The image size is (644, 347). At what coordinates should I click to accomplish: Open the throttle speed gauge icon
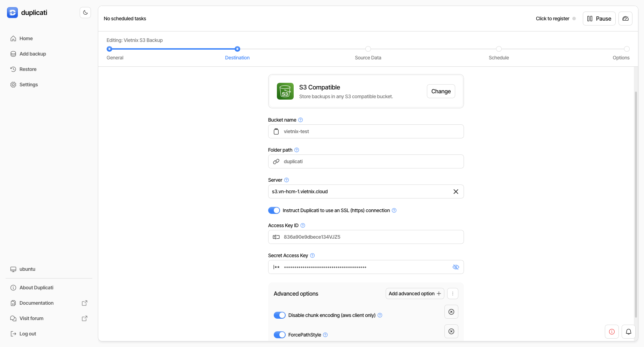click(x=625, y=19)
